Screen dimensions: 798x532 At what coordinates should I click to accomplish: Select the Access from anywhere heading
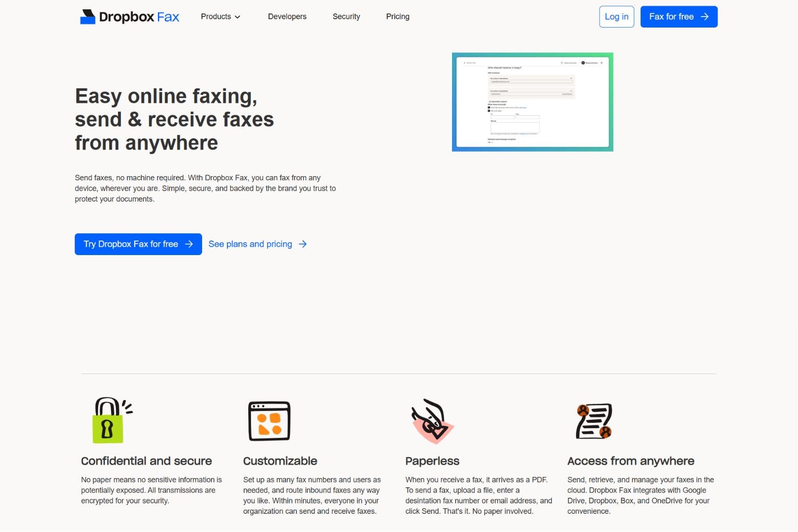[x=631, y=461]
